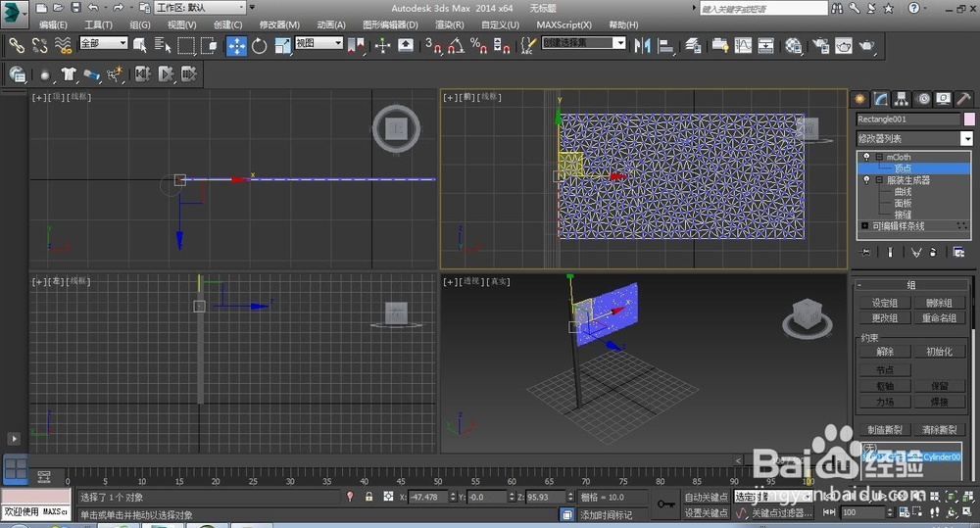Open Rendered Frame Window teapot icon
Image resolution: width=980 pixels, height=528 pixels.
click(843, 45)
